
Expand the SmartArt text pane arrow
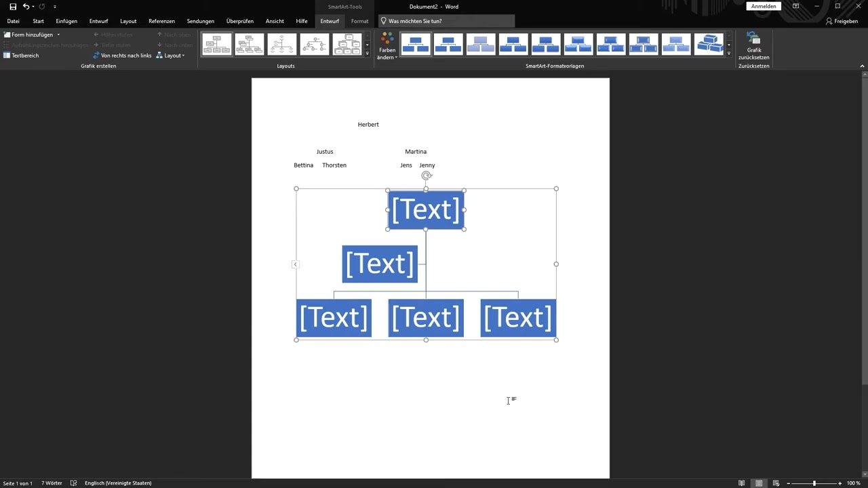click(295, 264)
